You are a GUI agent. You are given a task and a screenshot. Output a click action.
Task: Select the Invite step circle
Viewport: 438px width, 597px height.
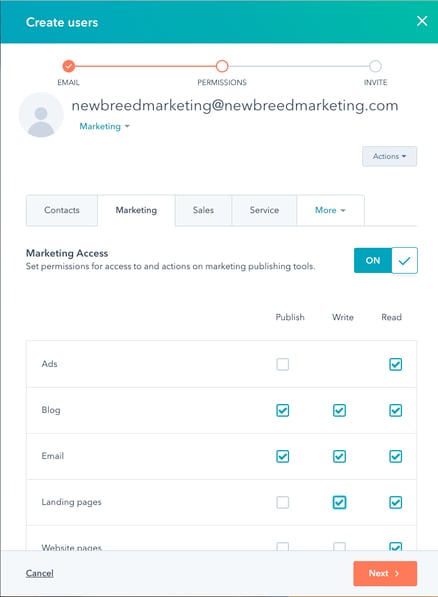coord(375,66)
